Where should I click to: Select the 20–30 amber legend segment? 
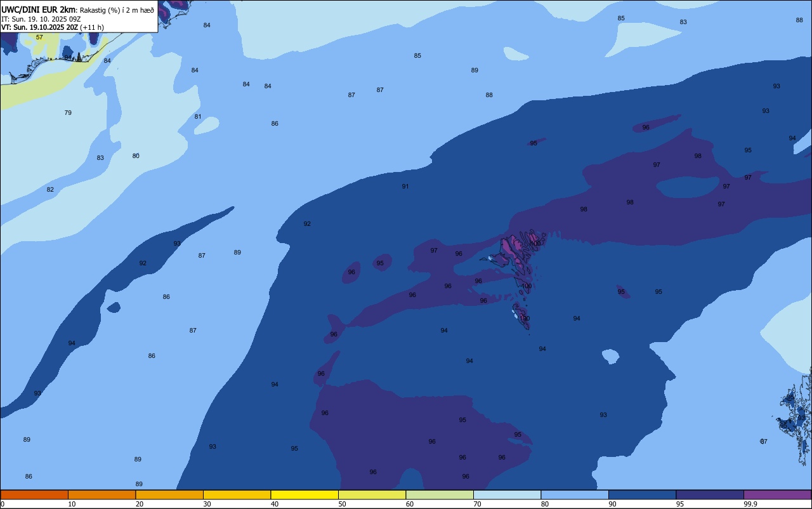169,494
